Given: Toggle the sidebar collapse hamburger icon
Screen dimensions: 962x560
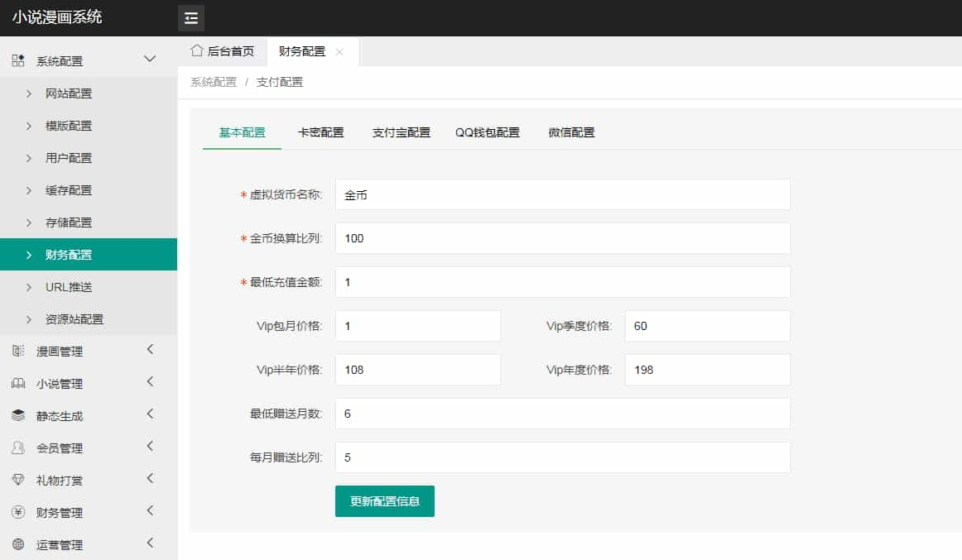Looking at the screenshot, I should click(190, 17).
